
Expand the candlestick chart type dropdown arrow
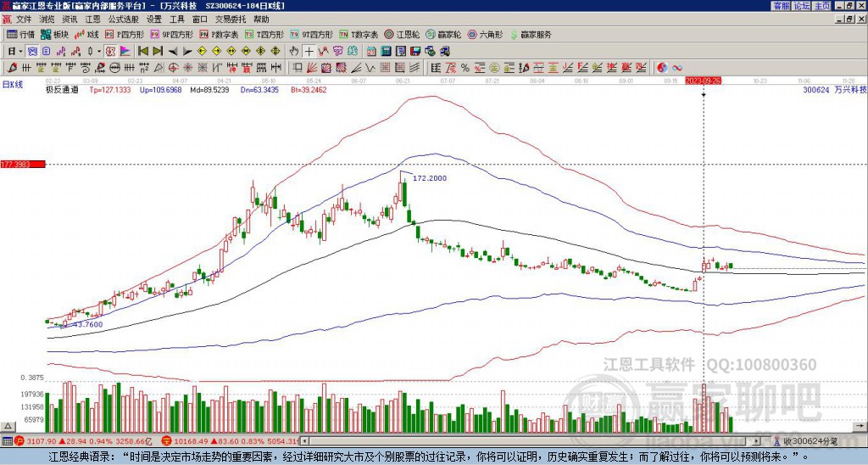pyautogui.click(x=99, y=51)
